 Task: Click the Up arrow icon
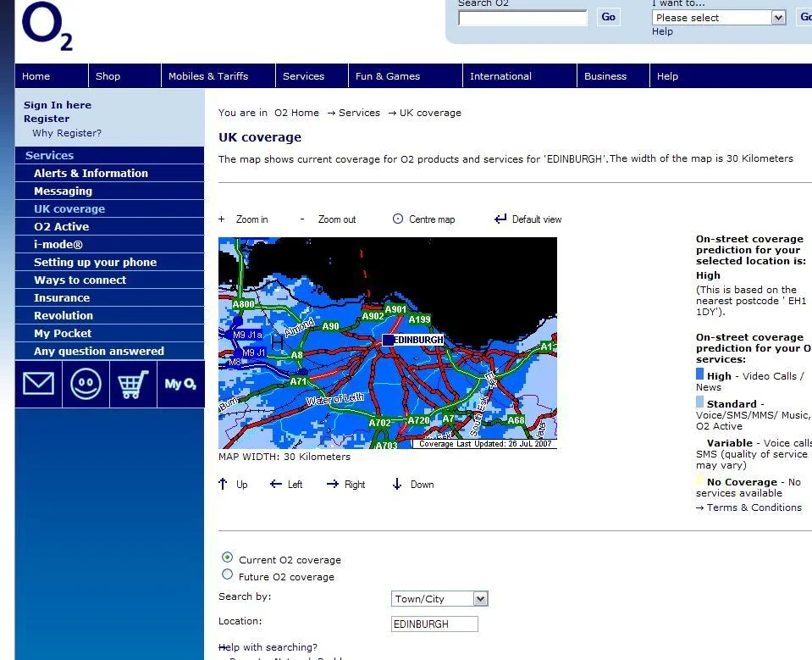click(223, 484)
